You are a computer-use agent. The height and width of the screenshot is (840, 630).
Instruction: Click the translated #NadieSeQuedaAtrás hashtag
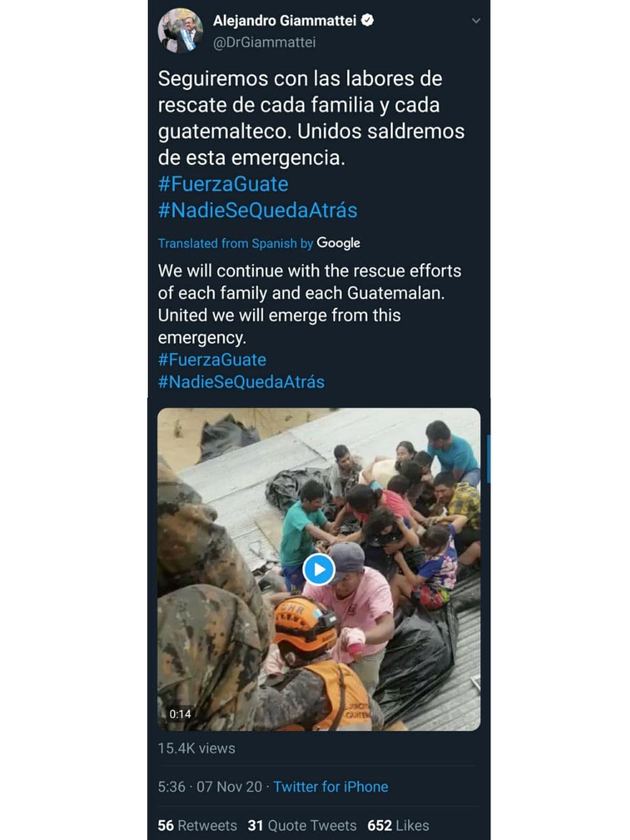[241, 382]
